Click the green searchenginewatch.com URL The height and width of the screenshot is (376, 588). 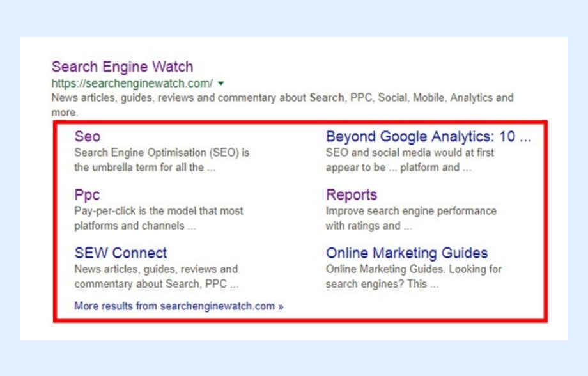pos(132,83)
